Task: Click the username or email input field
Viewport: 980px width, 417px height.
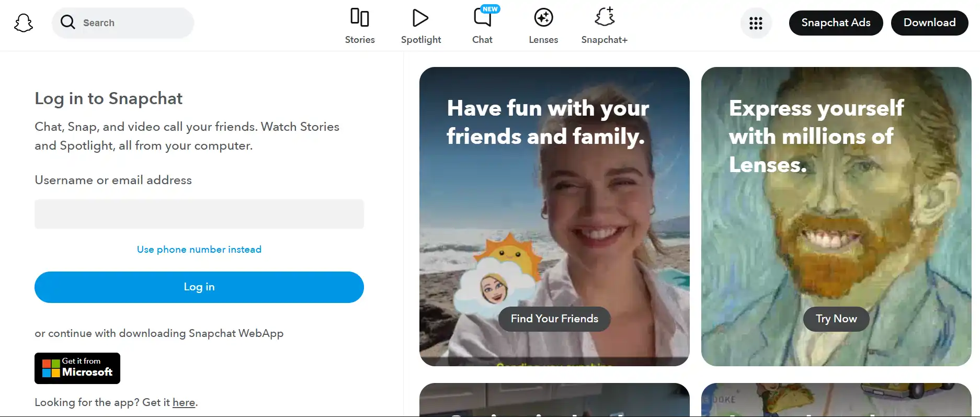Action: [x=199, y=214]
